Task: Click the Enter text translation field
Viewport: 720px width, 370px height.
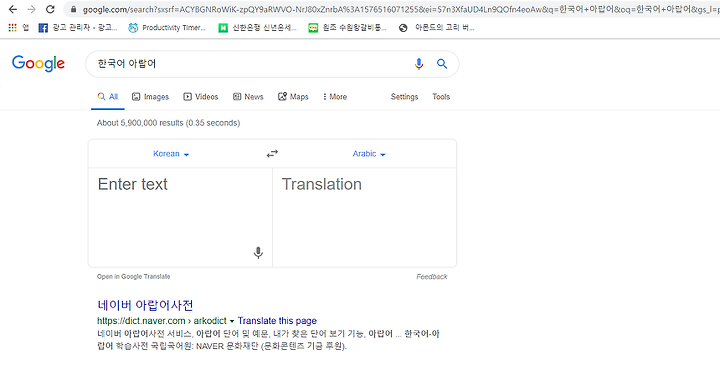Action: 180,217
